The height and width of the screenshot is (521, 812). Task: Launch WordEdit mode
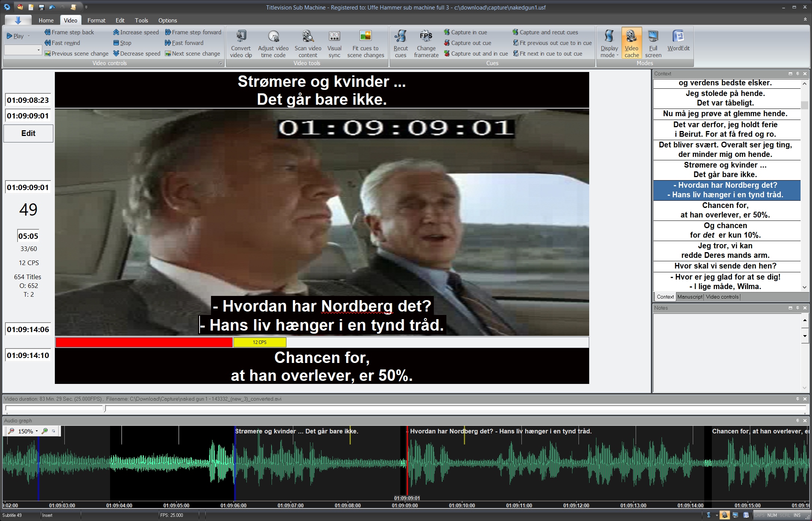pyautogui.click(x=678, y=37)
